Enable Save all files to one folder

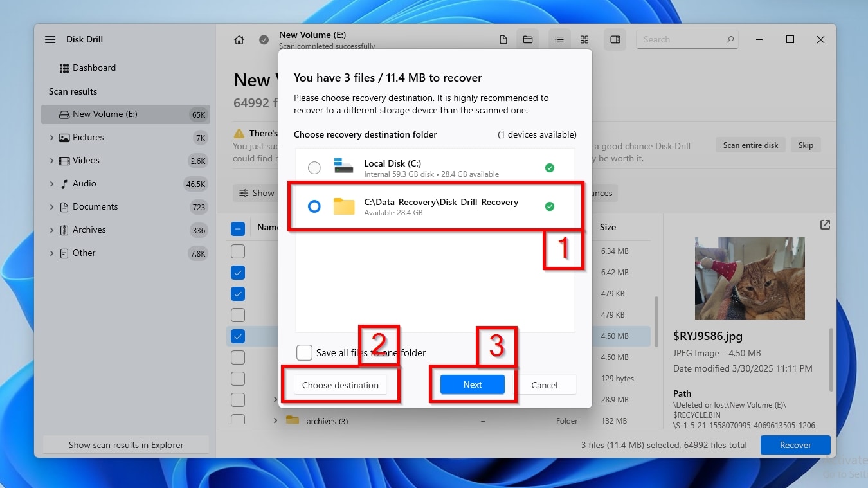pos(304,352)
